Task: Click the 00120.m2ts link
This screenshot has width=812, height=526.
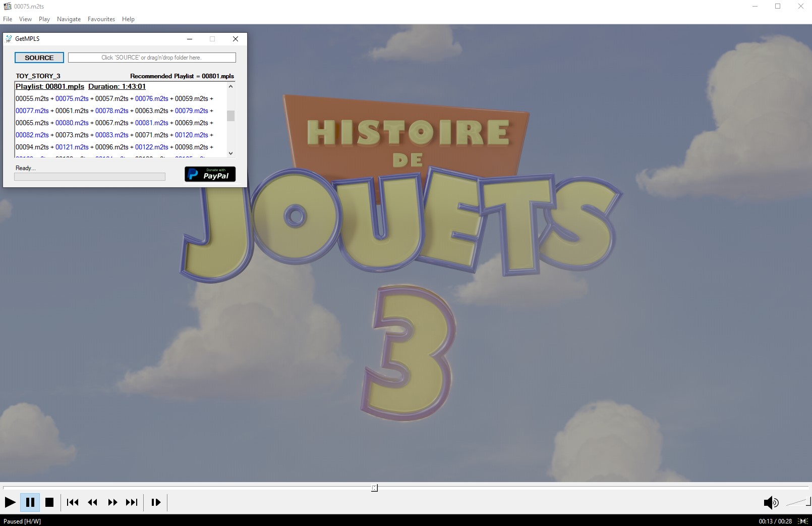Action: click(x=192, y=135)
